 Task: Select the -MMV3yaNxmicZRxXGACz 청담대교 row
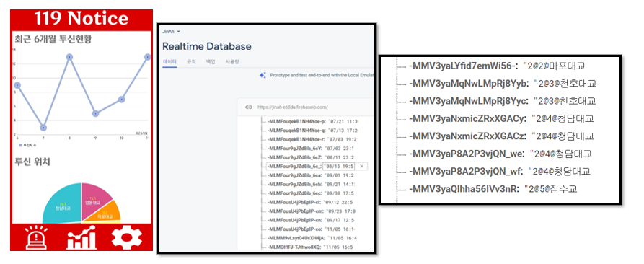501,136
